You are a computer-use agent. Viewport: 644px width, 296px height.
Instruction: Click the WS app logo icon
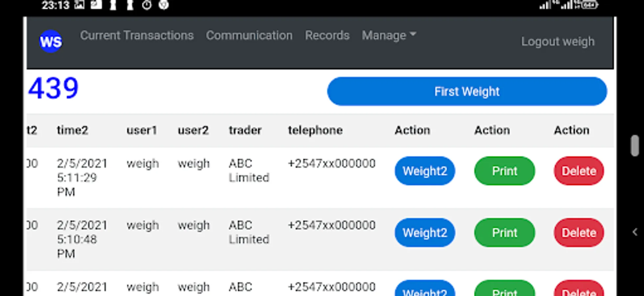51,41
